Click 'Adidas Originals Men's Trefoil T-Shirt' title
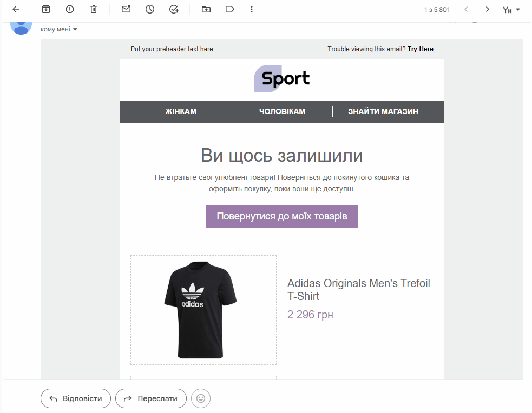 pos(359,290)
